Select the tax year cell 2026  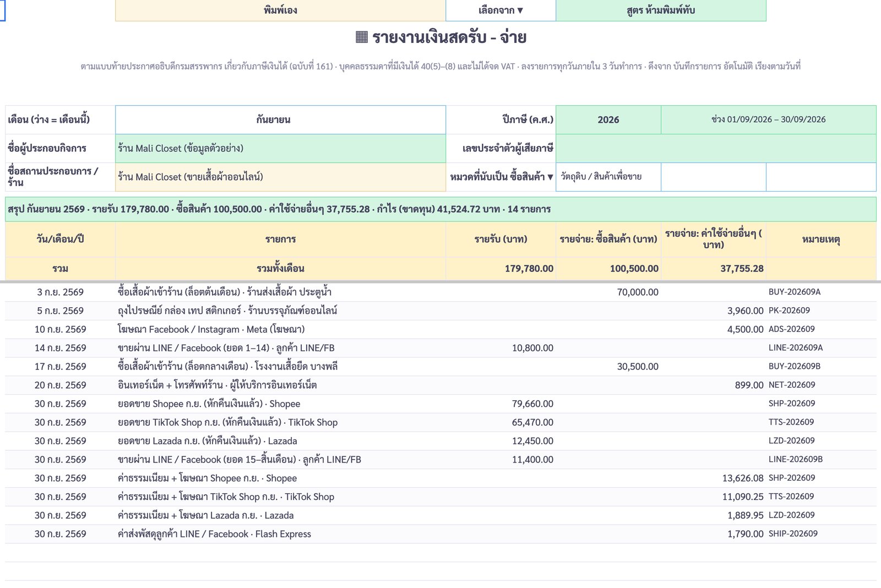pos(608,119)
